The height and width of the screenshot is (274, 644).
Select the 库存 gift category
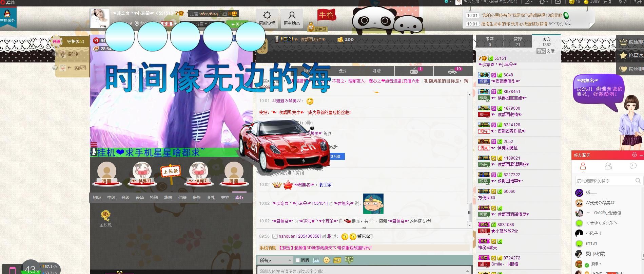[x=239, y=197]
